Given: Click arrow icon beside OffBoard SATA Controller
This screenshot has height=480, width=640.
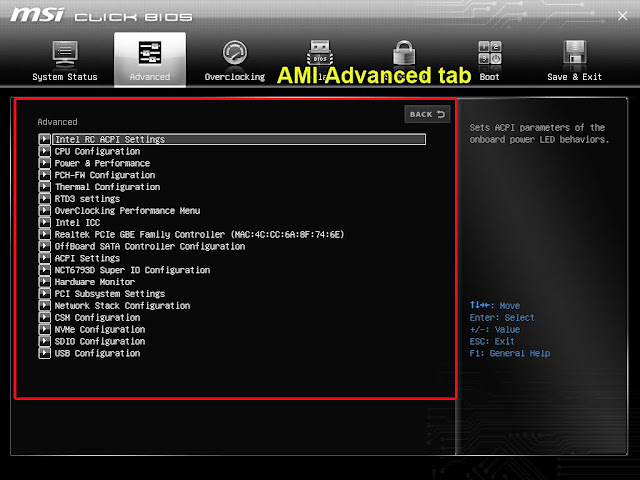Looking at the screenshot, I should (x=44, y=246).
